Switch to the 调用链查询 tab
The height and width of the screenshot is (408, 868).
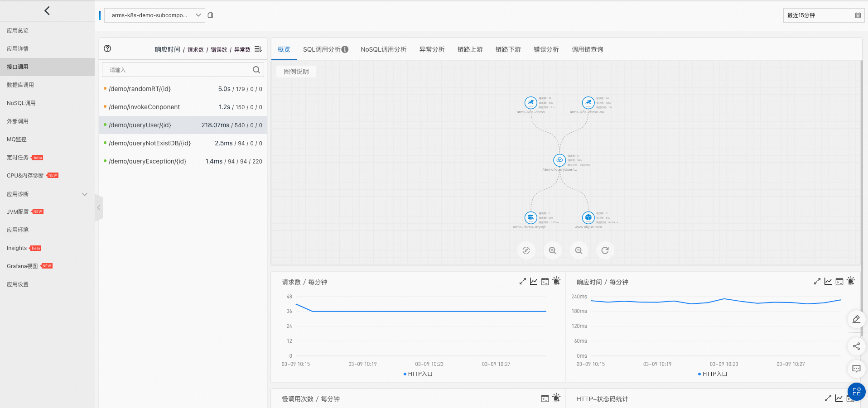[x=588, y=49]
